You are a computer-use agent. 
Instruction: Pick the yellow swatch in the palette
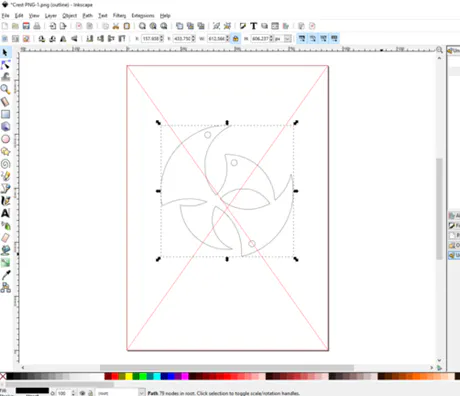[x=129, y=376]
